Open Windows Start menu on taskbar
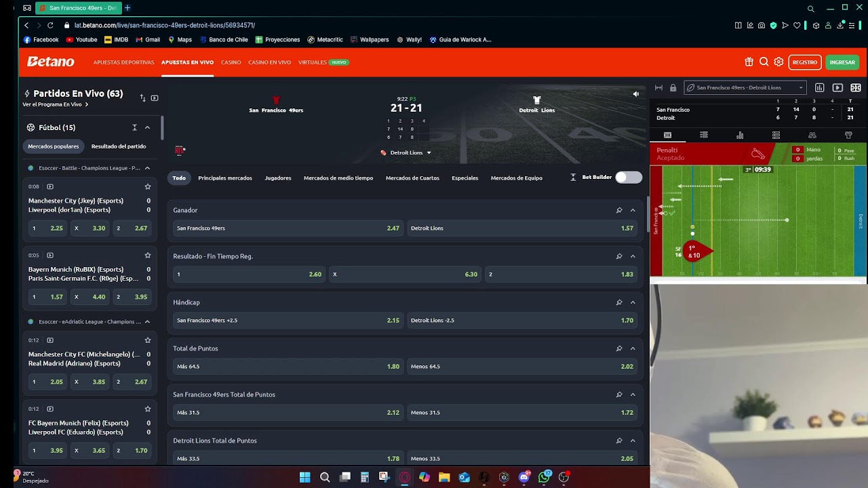This screenshot has height=488, width=868. click(x=304, y=477)
